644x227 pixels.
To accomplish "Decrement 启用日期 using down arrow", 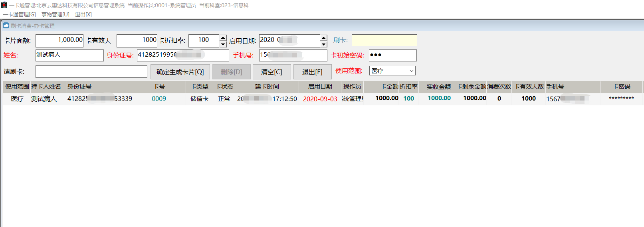I will click(323, 44).
